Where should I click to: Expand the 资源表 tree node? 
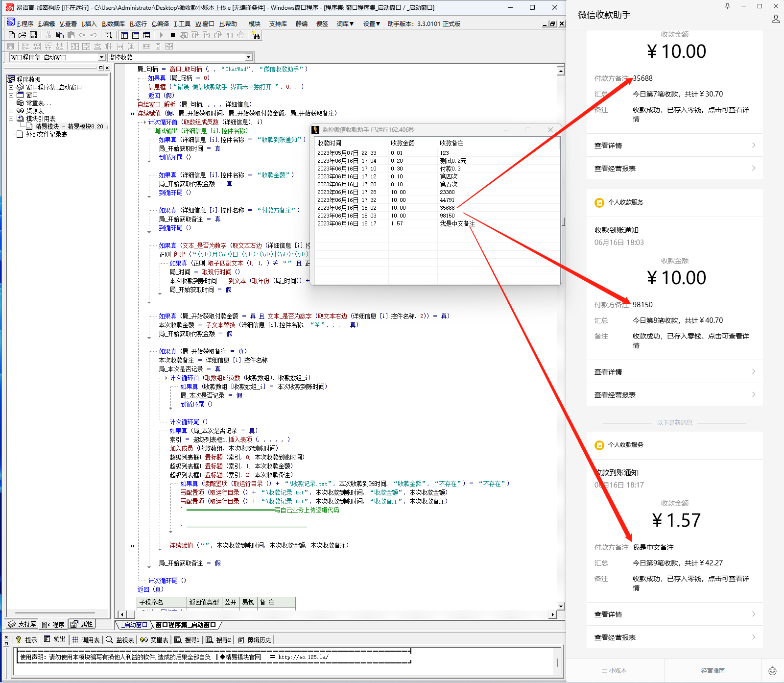tap(11, 111)
